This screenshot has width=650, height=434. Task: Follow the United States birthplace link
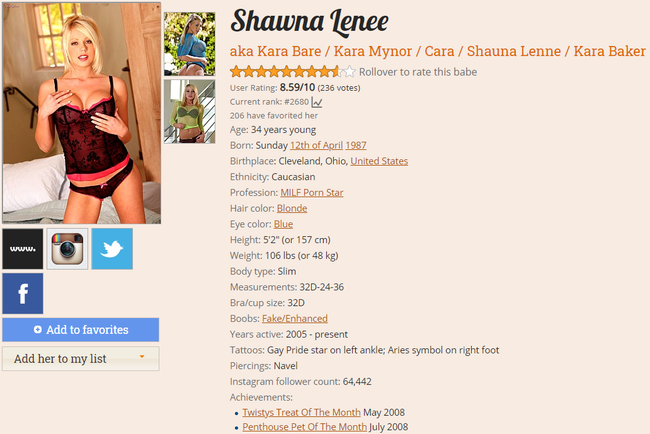tap(379, 161)
